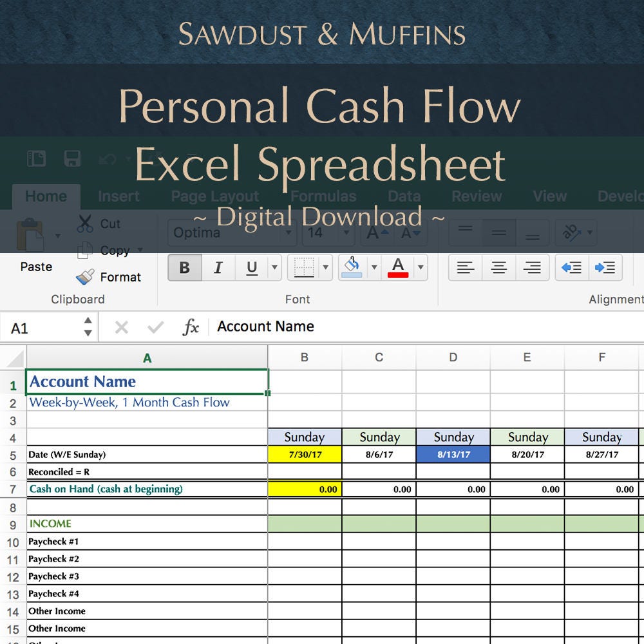Toggle underline formatting
The height and width of the screenshot is (644, 644).
point(251,265)
